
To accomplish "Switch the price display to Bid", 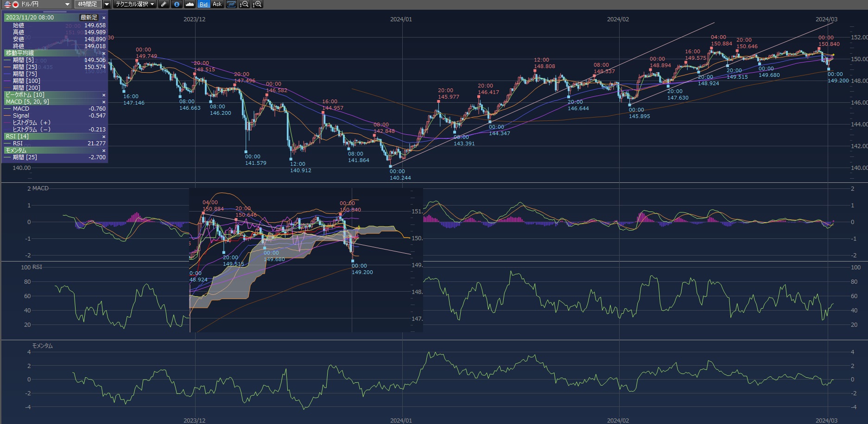I will 203,4.
